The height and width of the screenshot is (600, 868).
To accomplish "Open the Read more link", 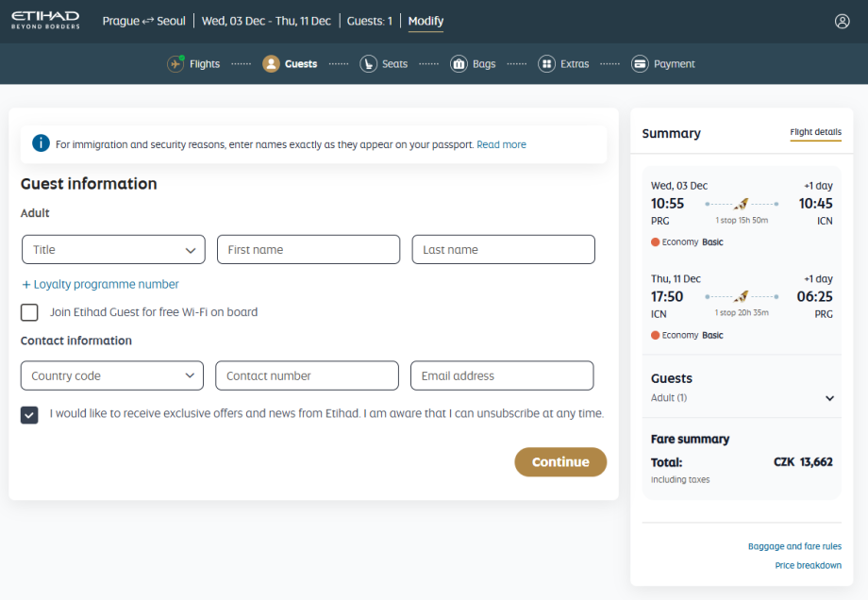I will click(501, 145).
